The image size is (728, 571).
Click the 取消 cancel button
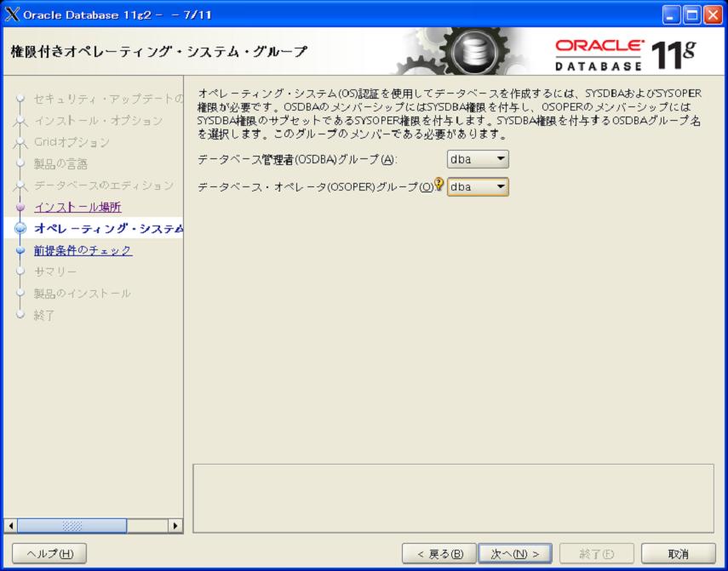pos(679,554)
